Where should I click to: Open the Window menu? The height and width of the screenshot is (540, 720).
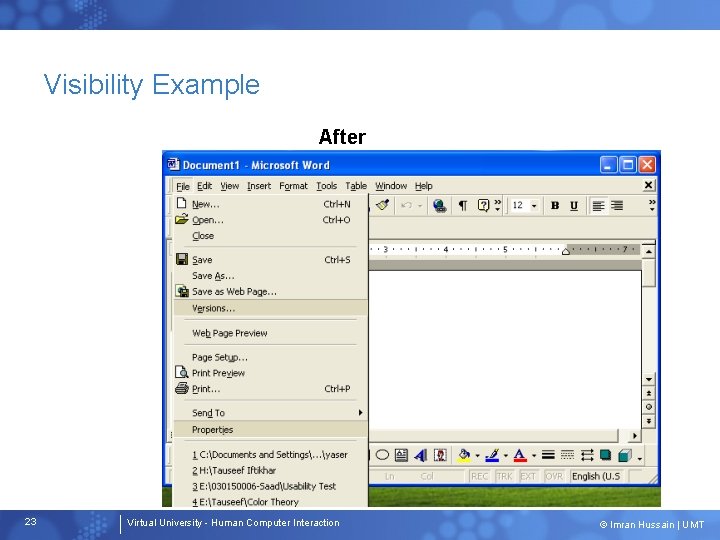(x=391, y=186)
